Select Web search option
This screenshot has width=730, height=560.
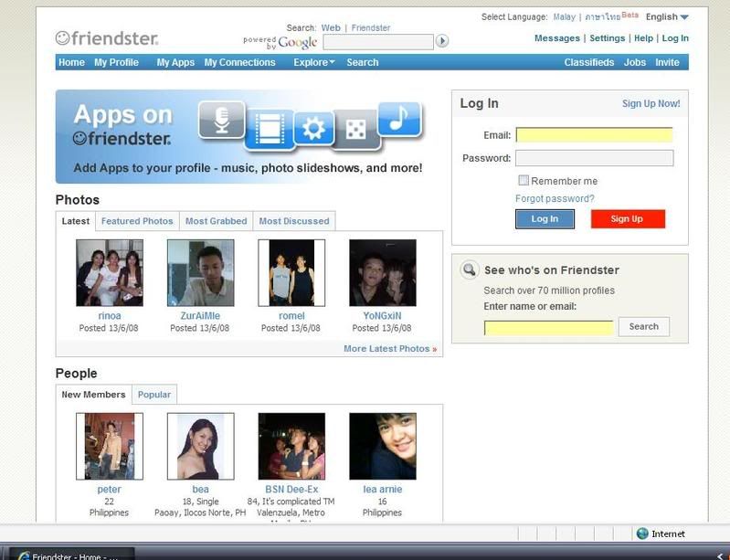tap(331, 28)
